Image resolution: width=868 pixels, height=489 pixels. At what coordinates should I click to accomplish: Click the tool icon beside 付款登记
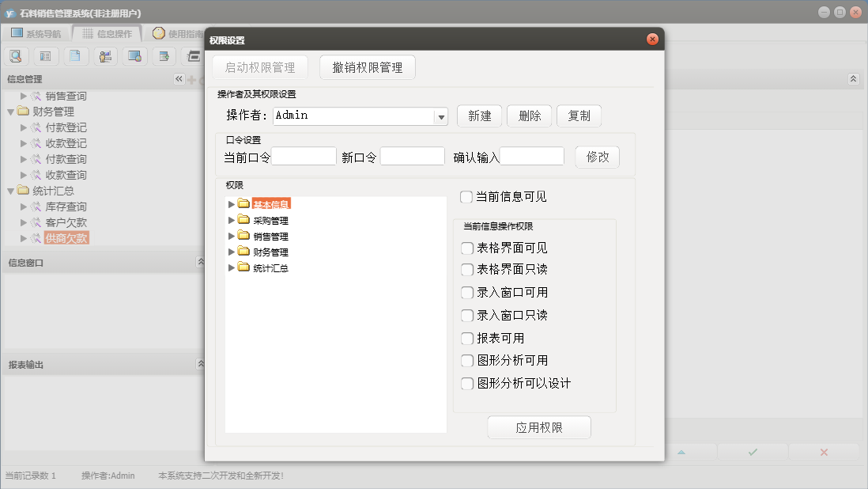pos(36,128)
